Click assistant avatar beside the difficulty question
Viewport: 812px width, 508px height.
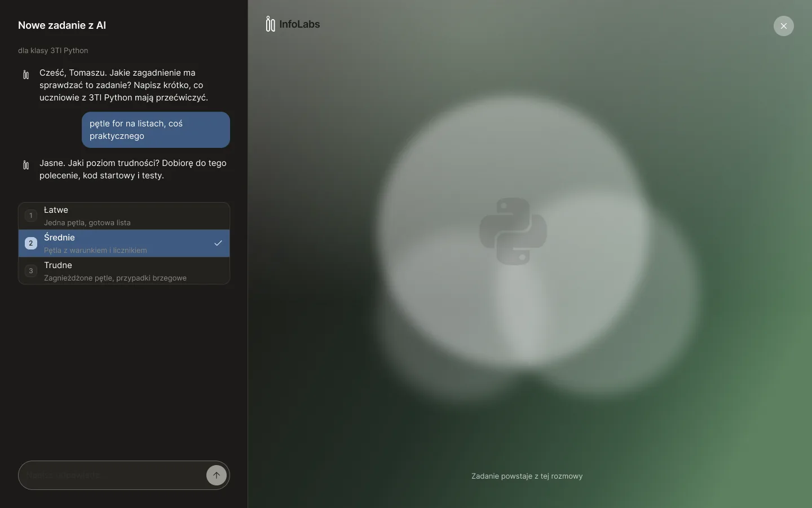(x=26, y=165)
